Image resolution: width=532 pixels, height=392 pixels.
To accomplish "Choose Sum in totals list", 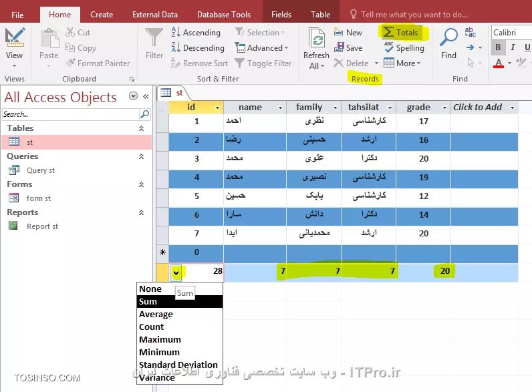I will [x=180, y=301].
